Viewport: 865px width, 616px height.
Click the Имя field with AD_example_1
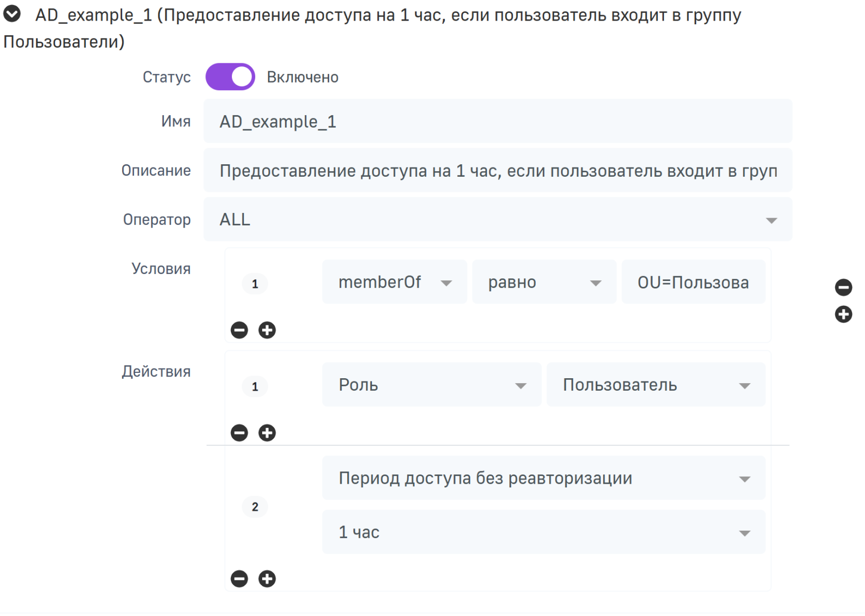click(x=497, y=122)
